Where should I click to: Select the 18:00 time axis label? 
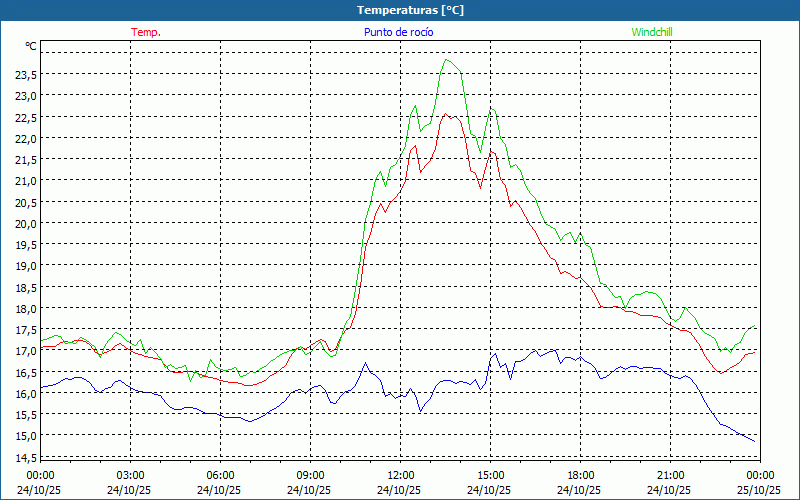coord(580,475)
